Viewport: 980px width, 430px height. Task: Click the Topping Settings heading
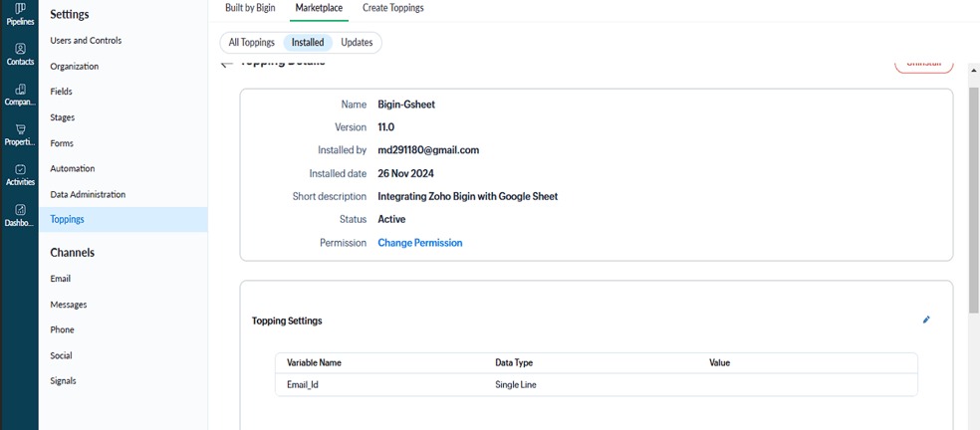tap(287, 321)
